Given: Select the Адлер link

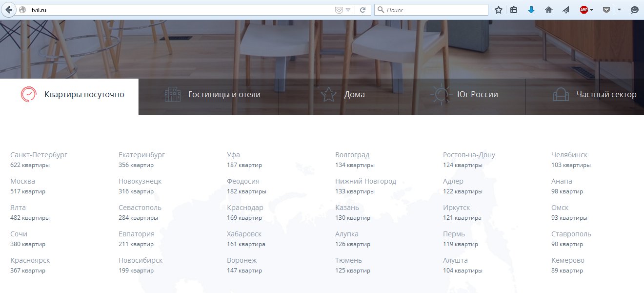Looking at the screenshot, I should tap(453, 181).
